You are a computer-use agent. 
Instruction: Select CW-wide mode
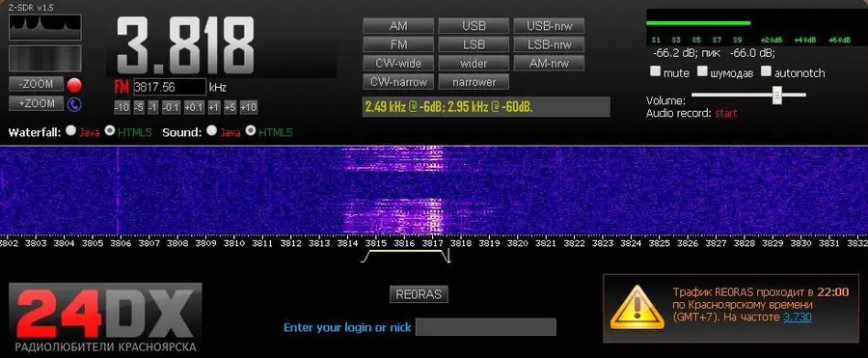click(398, 63)
